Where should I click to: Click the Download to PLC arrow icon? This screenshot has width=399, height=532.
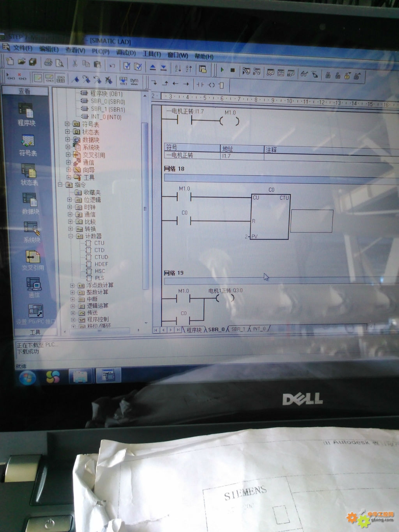(164, 68)
